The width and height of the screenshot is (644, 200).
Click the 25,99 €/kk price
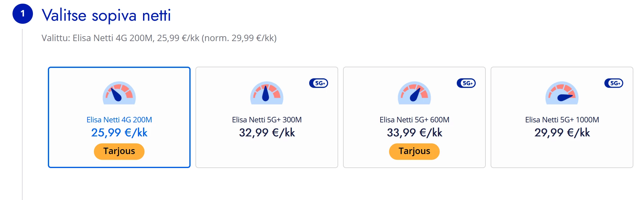(x=119, y=133)
